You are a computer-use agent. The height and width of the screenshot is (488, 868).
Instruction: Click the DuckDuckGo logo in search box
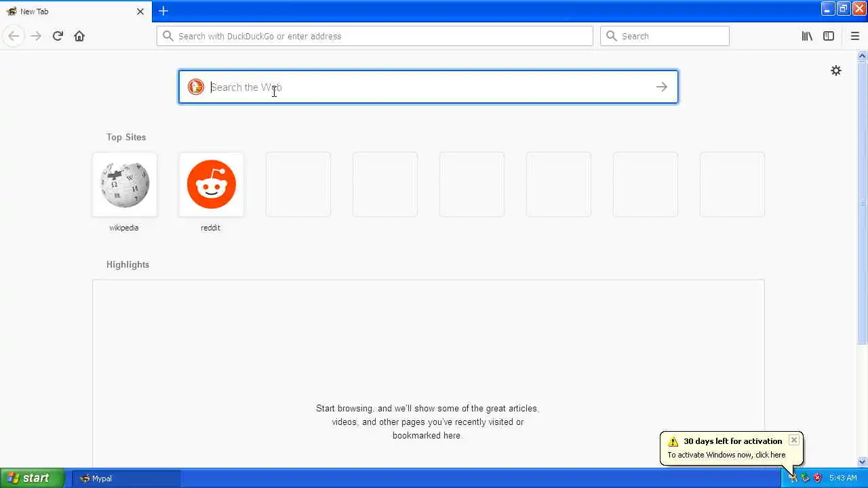[196, 87]
